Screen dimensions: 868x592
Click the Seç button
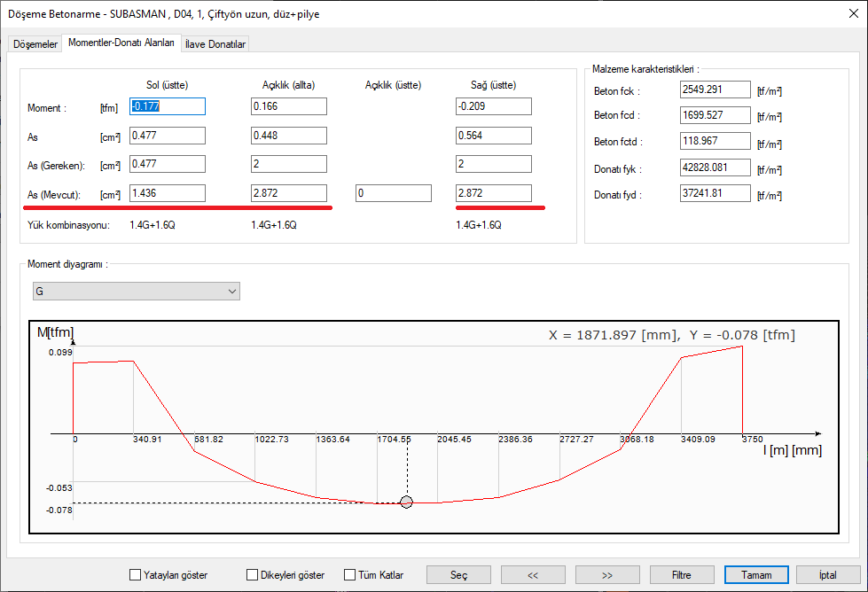point(458,575)
